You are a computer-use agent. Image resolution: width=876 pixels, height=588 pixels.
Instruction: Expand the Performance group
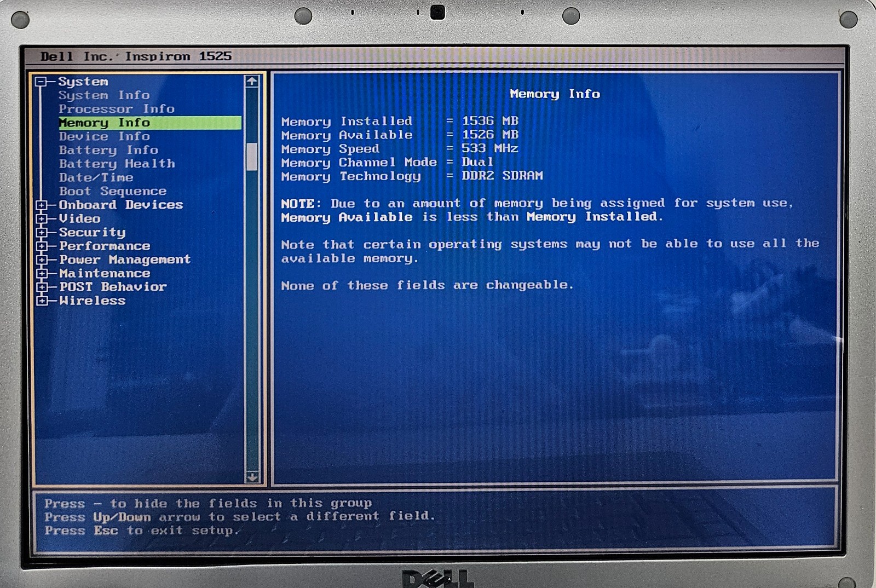[42, 246]
